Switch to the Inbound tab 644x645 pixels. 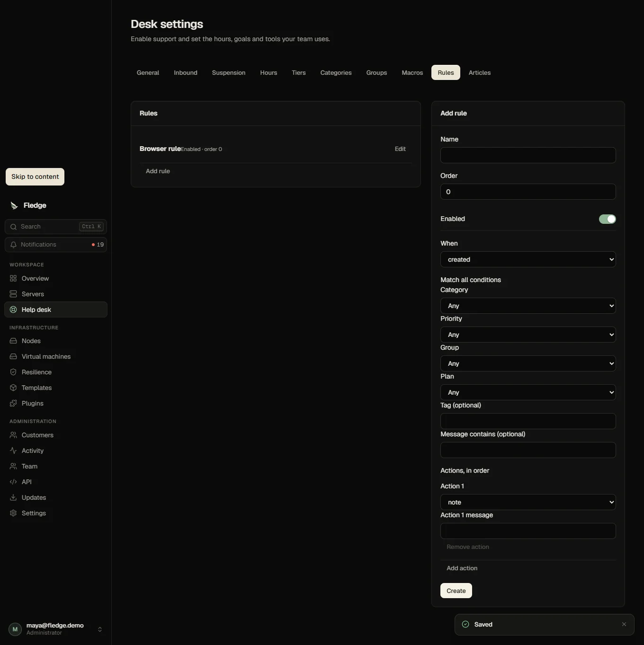pos(186,72)
